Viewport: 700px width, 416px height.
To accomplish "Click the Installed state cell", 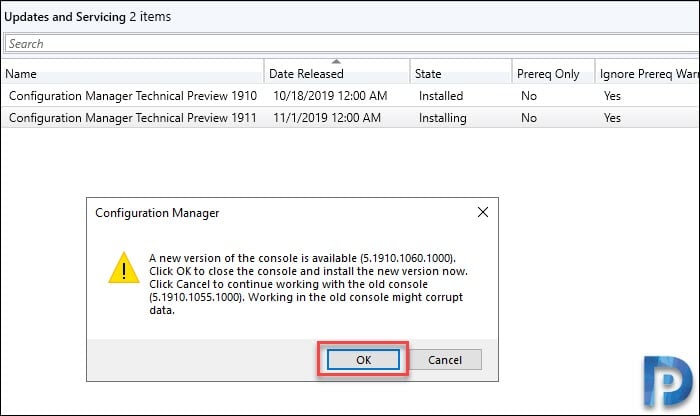I will tap(441, 96).
